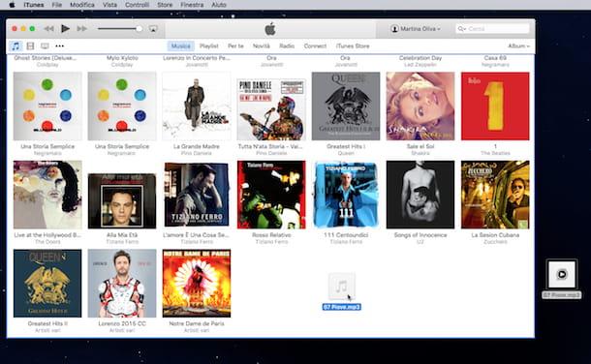Viewport: 591px width, 364px height.
Task: Skip to next track with fast-forward button
Action: coord(81,29)
